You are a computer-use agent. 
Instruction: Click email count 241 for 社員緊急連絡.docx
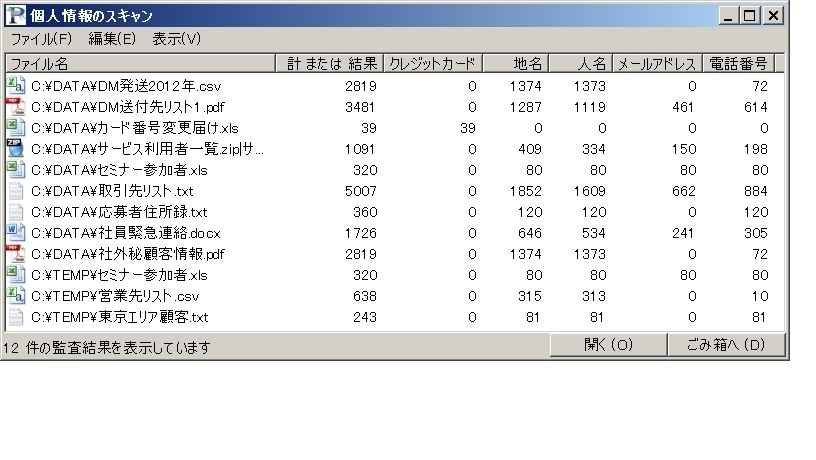click(x=683, y=233)
